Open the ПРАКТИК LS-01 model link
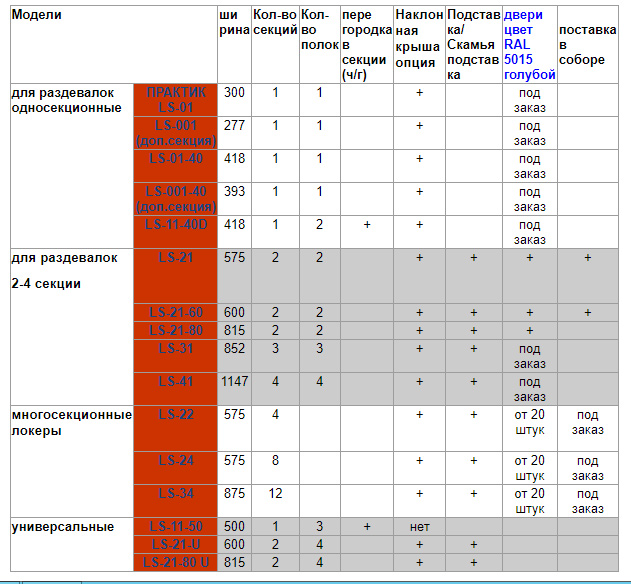 coord(176,100)
